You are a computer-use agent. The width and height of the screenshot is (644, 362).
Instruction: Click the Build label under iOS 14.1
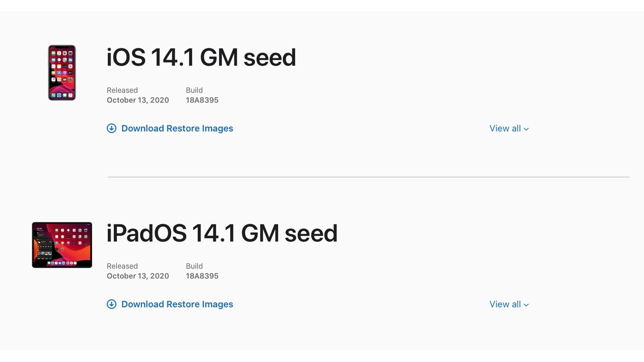click(x=194, y=90)
